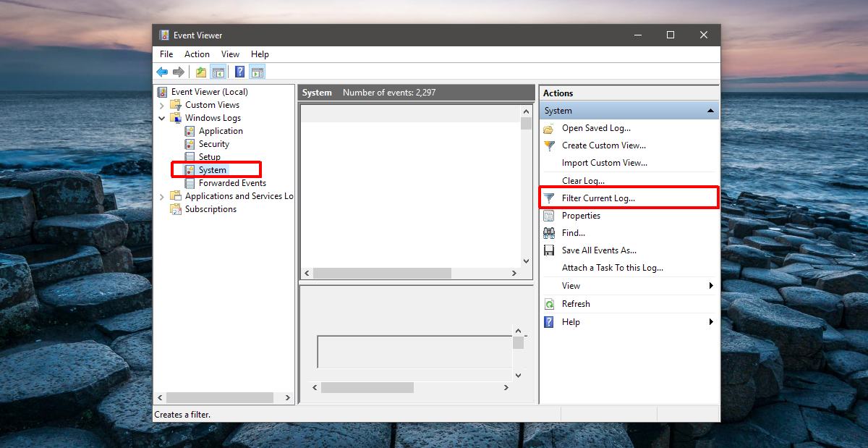The height and width of the screenshot is (448, 868).
Task: Click the blue Help question mark icon
Action: point(239,72)
